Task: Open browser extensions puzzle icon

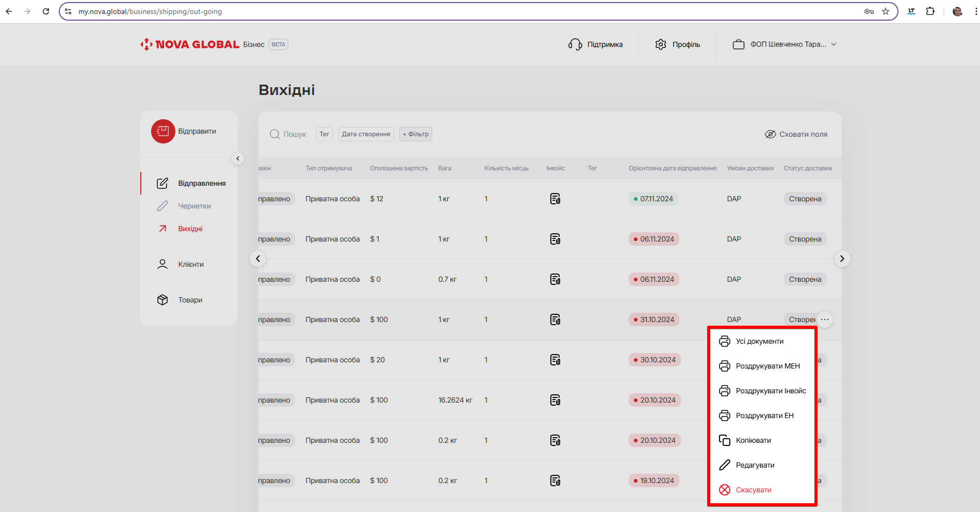Action: (x=930, y=11)
